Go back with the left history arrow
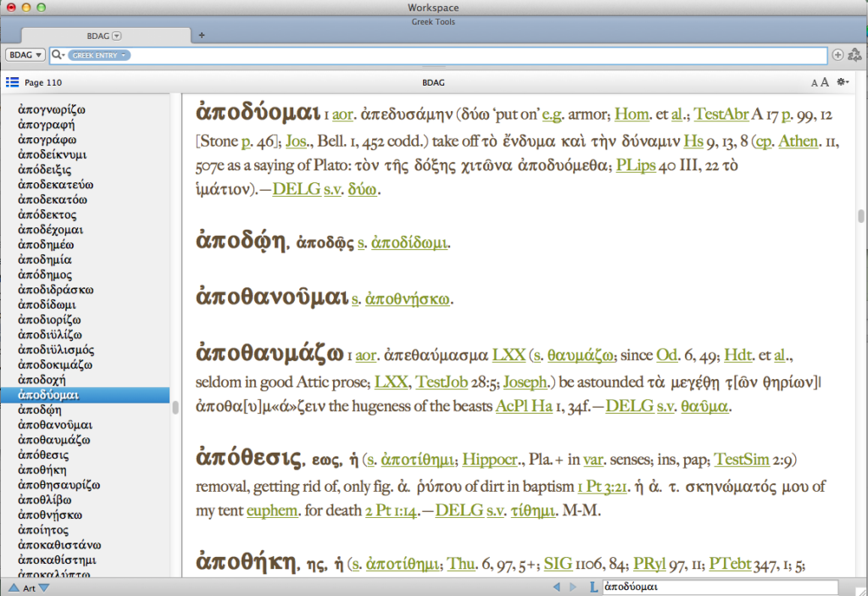Viewport: 868px width, 596px height. pos(557,587)
